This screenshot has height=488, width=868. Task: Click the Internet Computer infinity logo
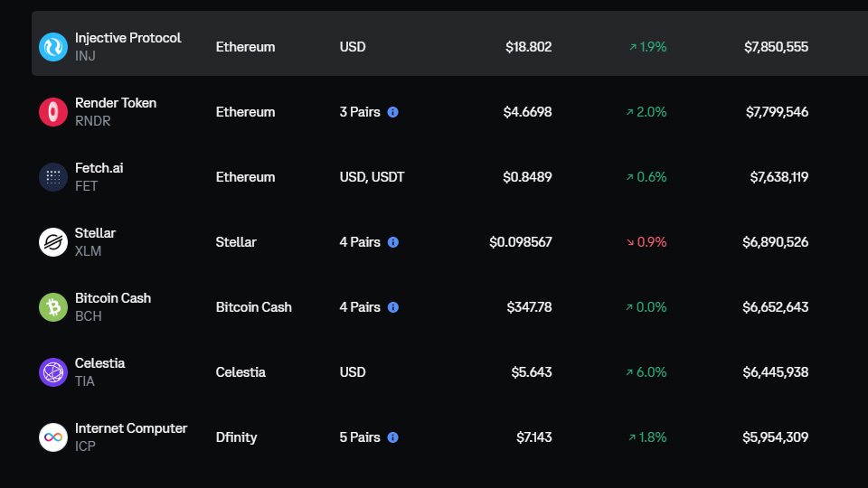53,437
